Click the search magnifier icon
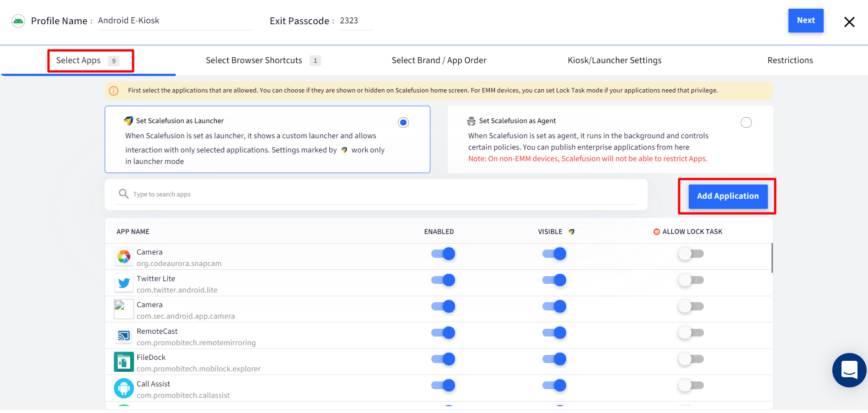Viewport: 868px width, 413px height. click(123, 194)
